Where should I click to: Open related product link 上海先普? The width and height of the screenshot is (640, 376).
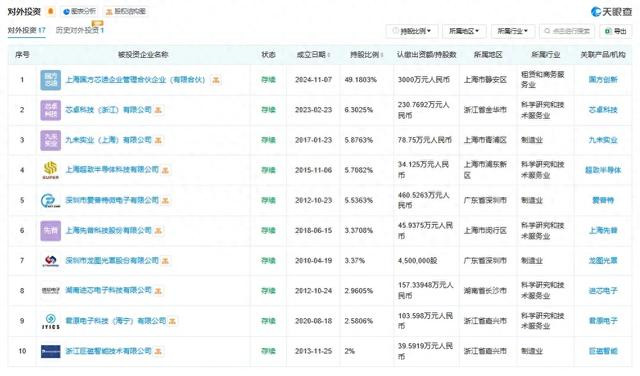click(x=603, y=230)
